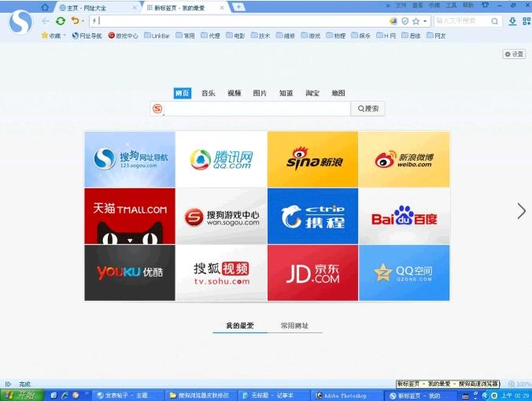Click the back arrow button
The image size is (532, 401).
click(46, 21)
